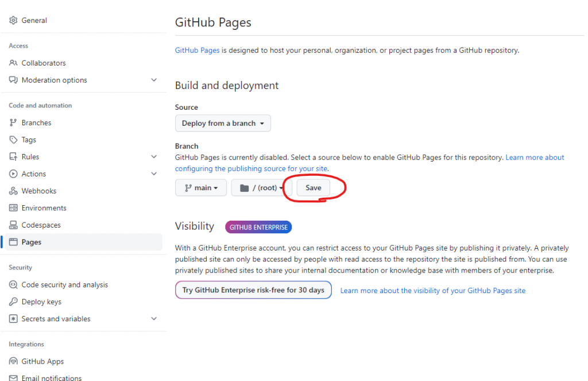Click the Secrets and variables asterisk icon

(13, 319)
